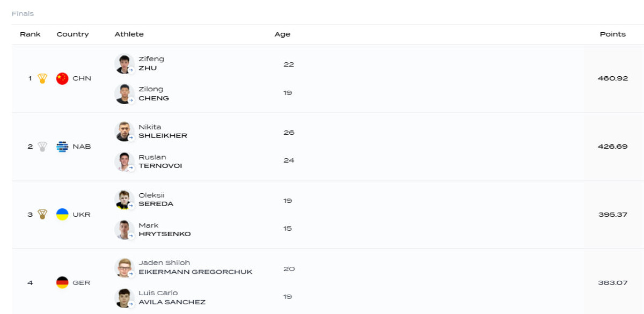The image size is (644, 314).
Task: View Jaden Shiloh Eikermann Gregorchuk's profile
Action: [195, 267]
